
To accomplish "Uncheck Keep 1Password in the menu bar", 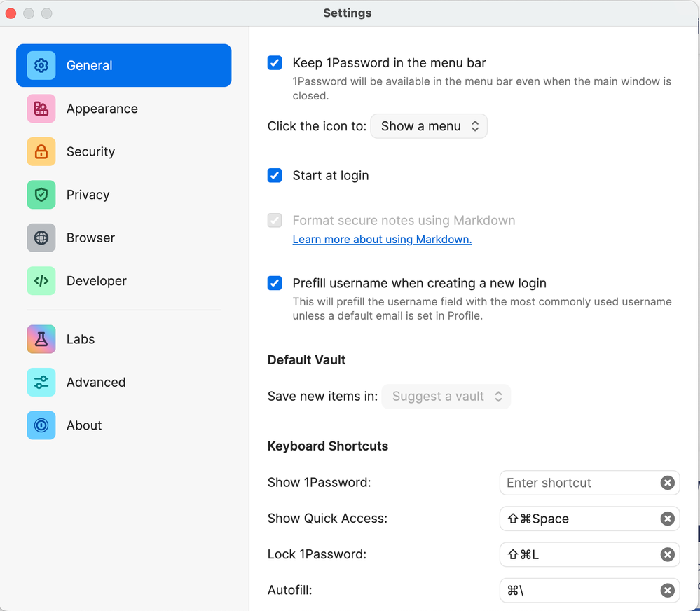I will (275, 63).
